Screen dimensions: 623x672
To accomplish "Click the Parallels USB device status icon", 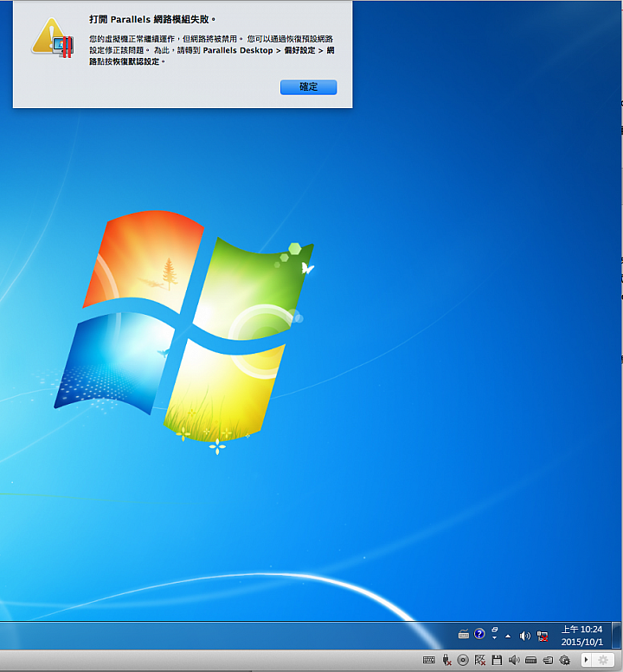I will (x=446, y=660).
